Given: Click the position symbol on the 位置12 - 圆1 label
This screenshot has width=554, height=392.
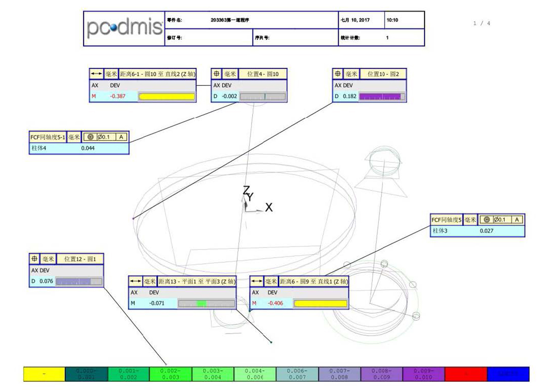Looking at the screenshot, I should pyautogui.click(x=35, y=259).
